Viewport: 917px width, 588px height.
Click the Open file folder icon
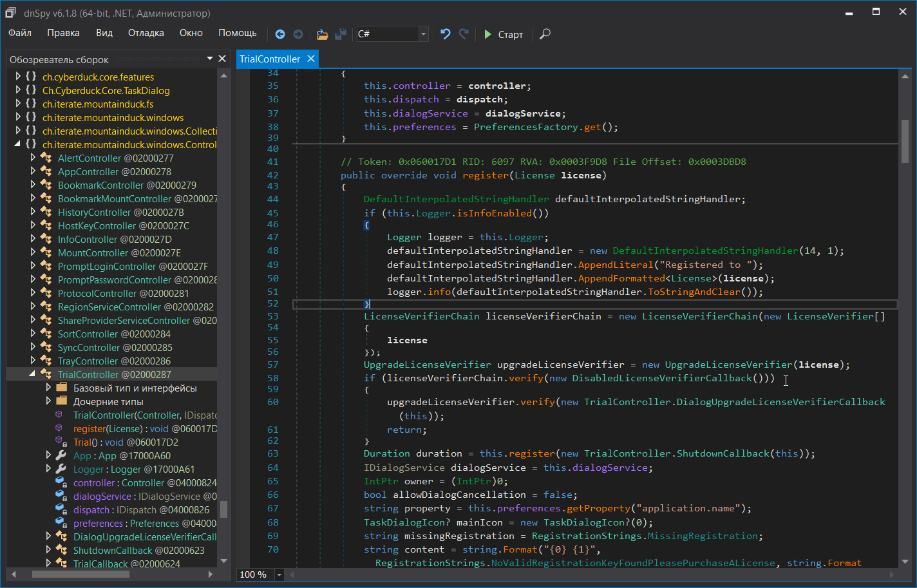(x=322, y=34)
